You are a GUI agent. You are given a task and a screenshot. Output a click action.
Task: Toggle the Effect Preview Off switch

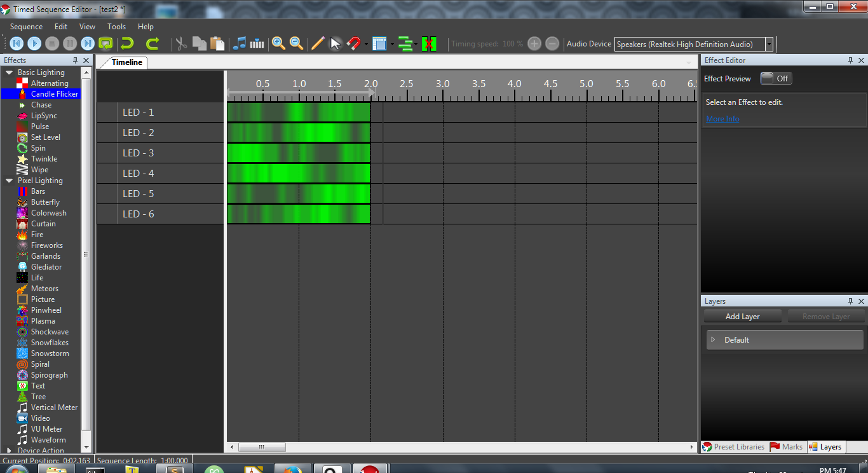pyautogui.click(x=776, y=78)
